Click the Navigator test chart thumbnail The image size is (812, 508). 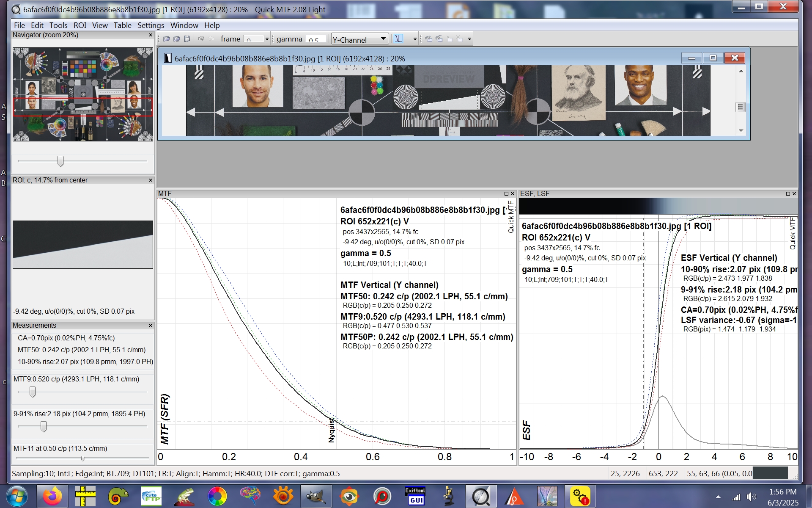point(83,94)
